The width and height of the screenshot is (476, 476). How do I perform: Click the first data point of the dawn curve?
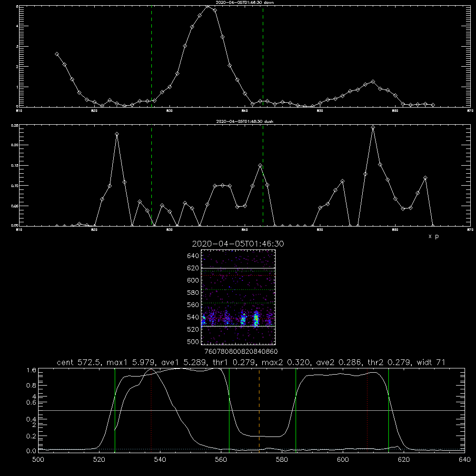click(x=57, y=54)
